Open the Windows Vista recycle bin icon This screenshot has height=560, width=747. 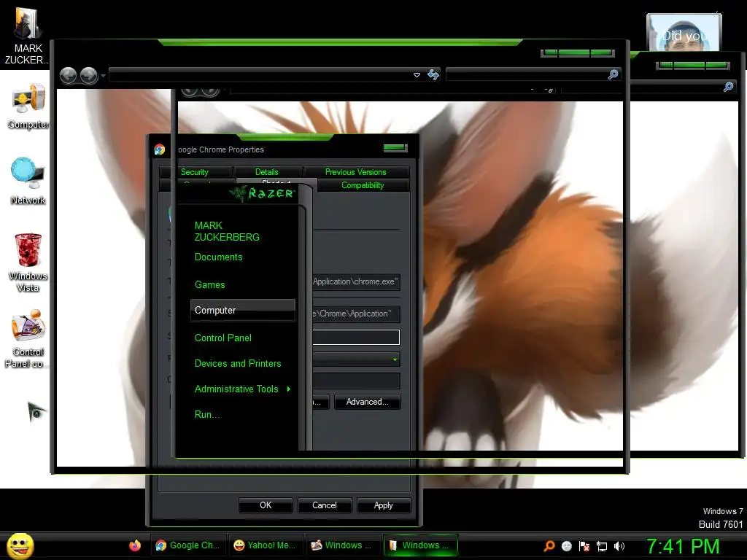[x=28, y=262]
